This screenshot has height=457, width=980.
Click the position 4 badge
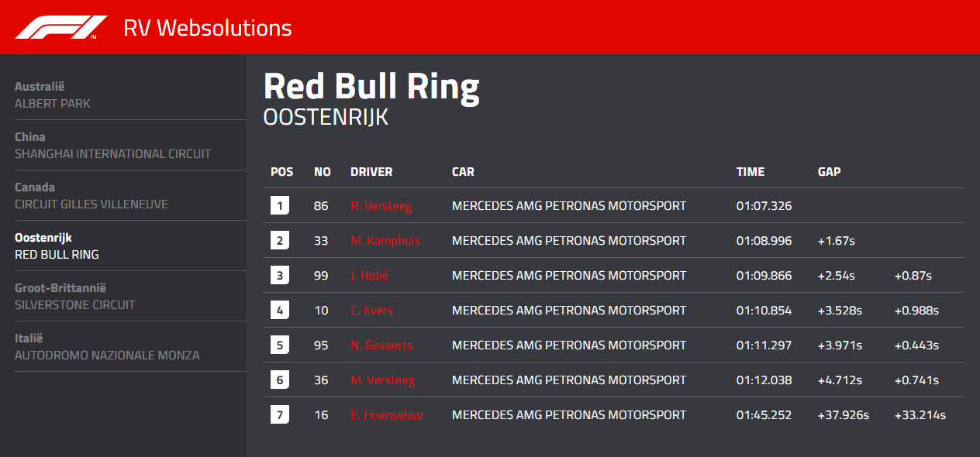coord(280,311)
